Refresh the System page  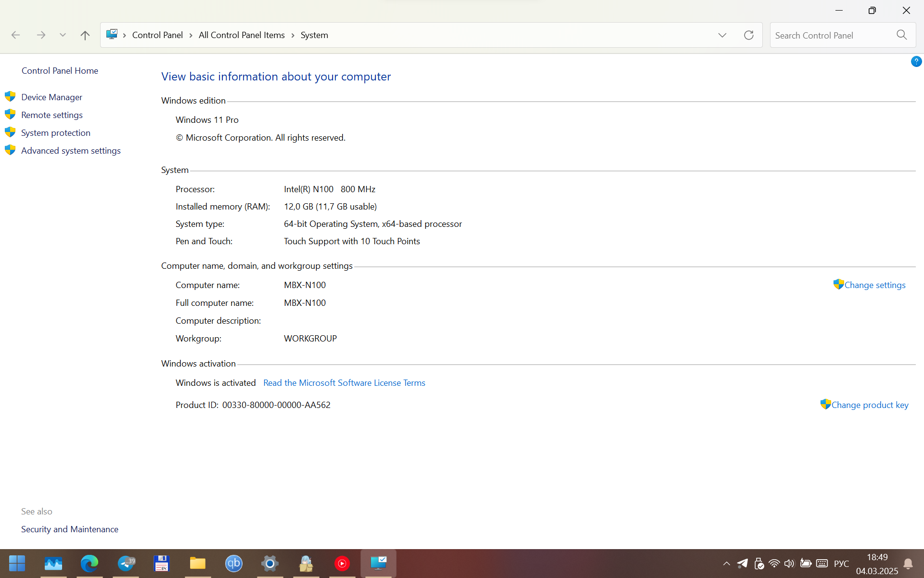click(749, 35)
